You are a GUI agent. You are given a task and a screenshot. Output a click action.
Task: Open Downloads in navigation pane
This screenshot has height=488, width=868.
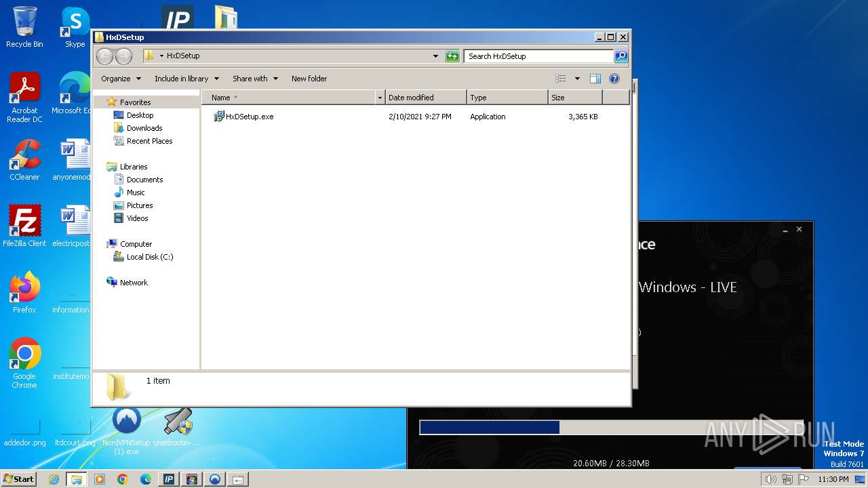click(x=144, y=128)
